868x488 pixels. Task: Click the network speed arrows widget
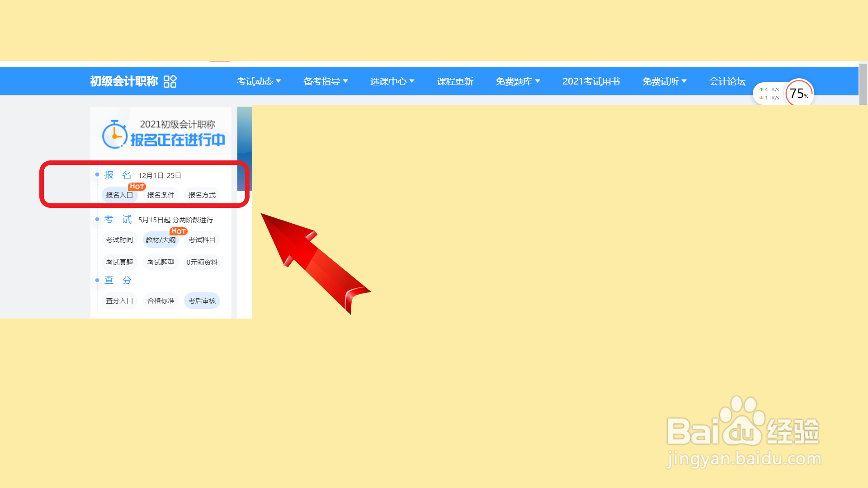click(769, 94)
